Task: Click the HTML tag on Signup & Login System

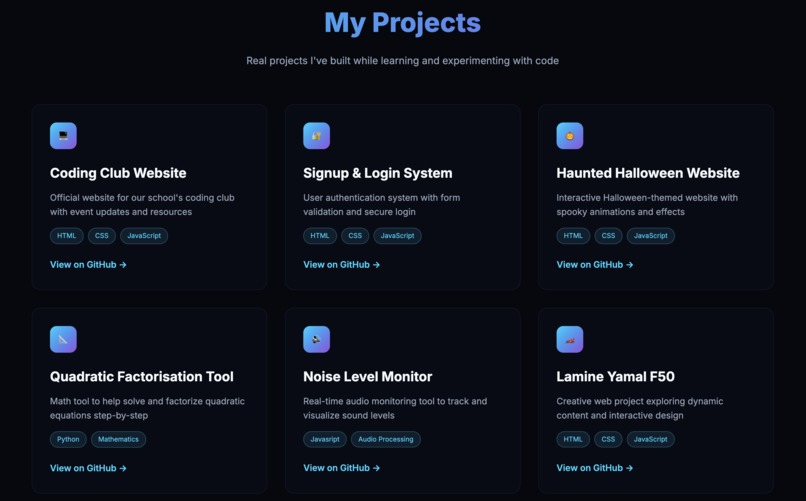Action: point(320,236)
